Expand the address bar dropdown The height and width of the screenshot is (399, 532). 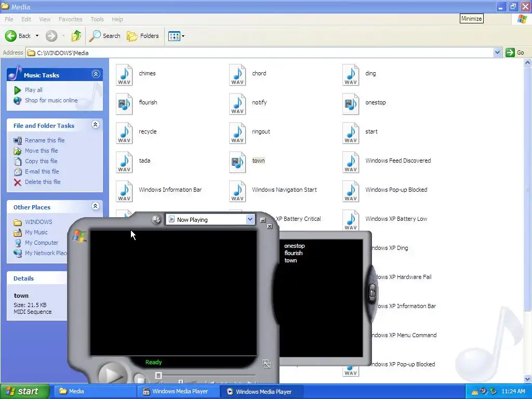coord(497,52)
